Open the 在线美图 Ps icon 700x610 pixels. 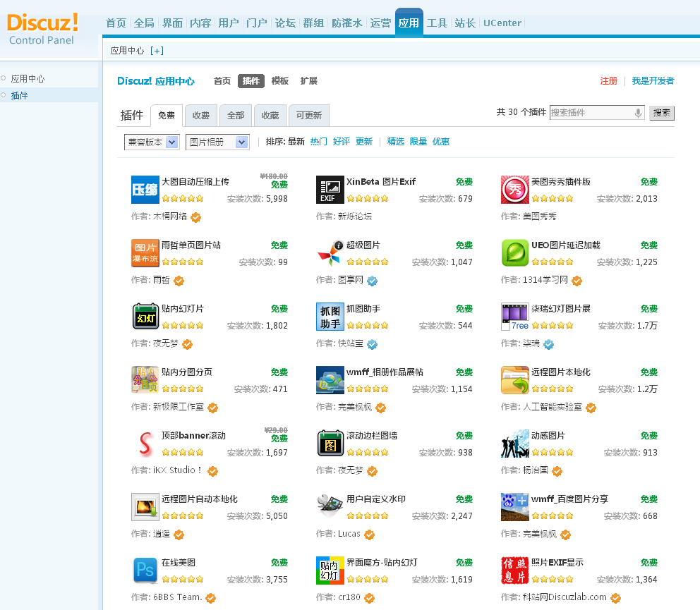[145, 571]
